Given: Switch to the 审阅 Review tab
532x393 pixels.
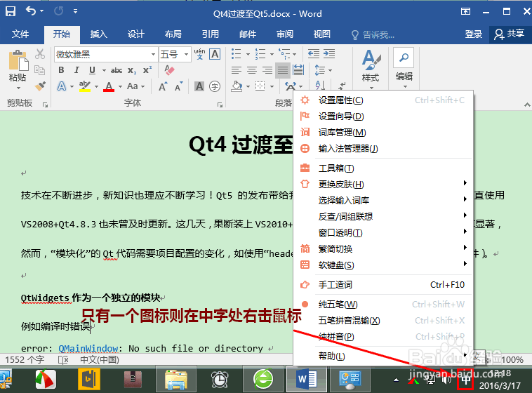Looking at the screenshot, I should pos(285,34).
